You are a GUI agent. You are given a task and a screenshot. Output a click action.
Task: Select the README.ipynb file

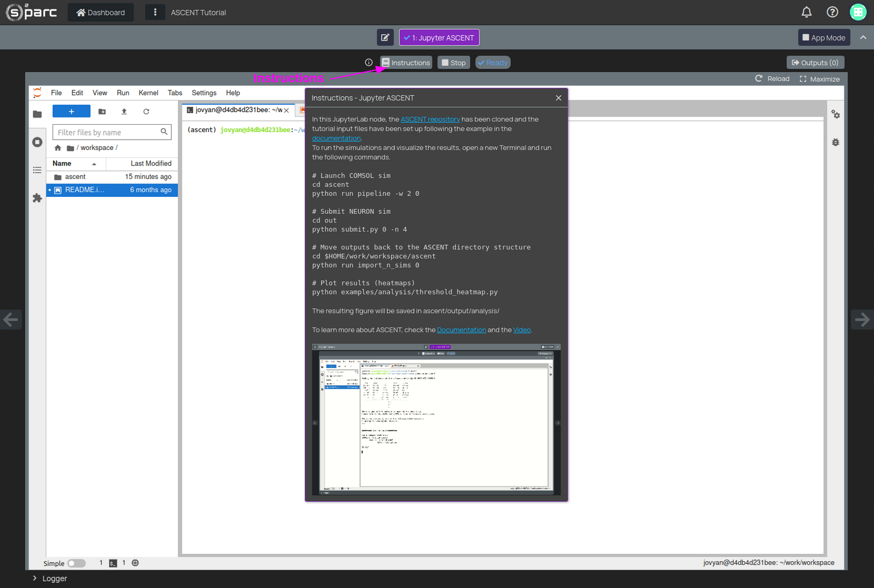(x=112, y=190)
